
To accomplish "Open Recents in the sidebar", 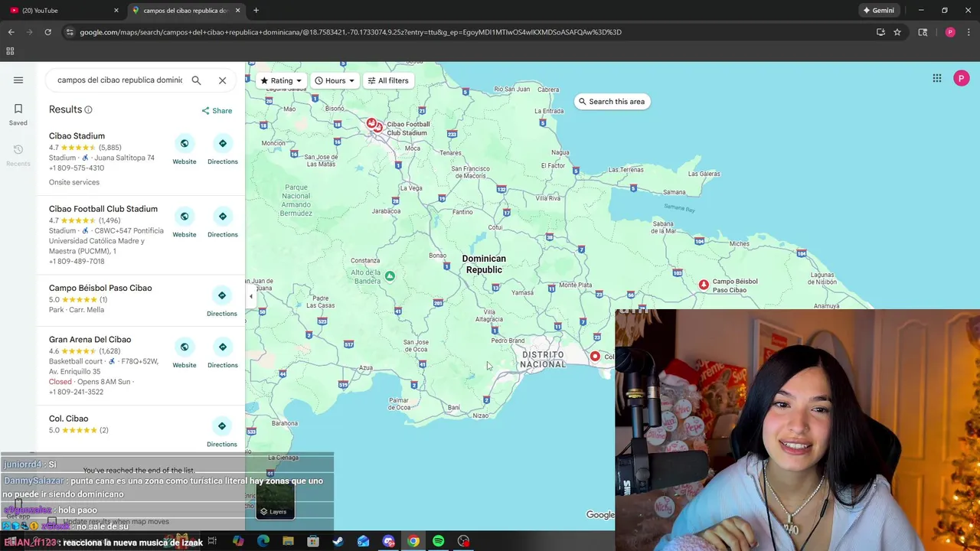I will click(18, 155).
